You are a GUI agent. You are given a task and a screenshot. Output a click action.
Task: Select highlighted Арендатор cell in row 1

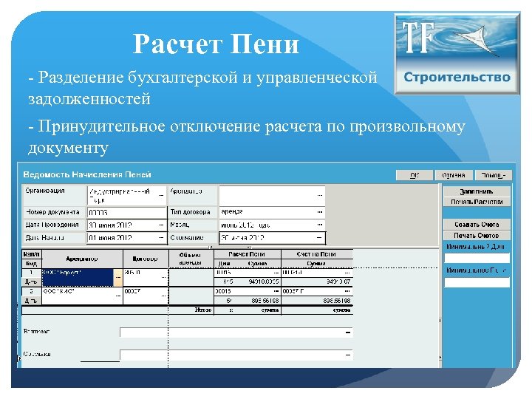click(78, 277)
